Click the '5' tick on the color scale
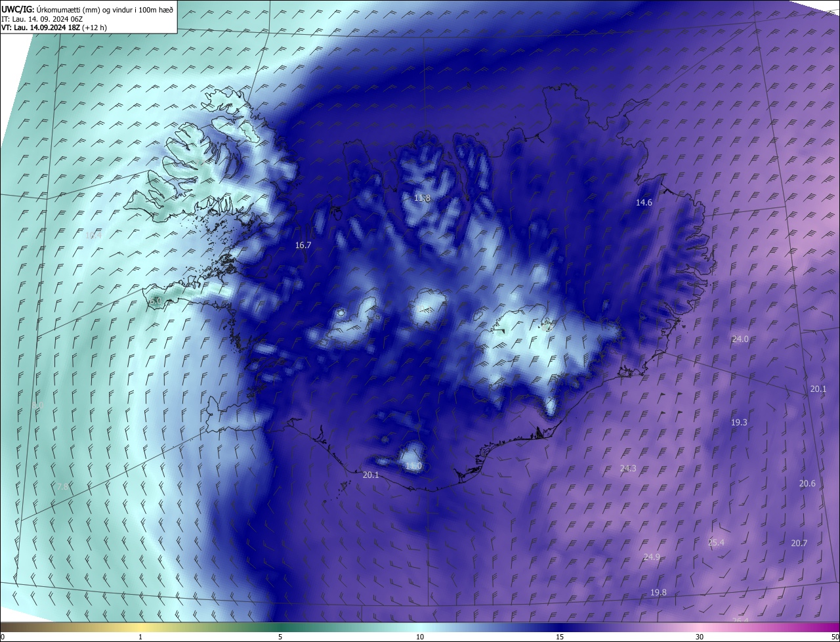The width and height of the screenshot is (840, 642). coord(280,637)
